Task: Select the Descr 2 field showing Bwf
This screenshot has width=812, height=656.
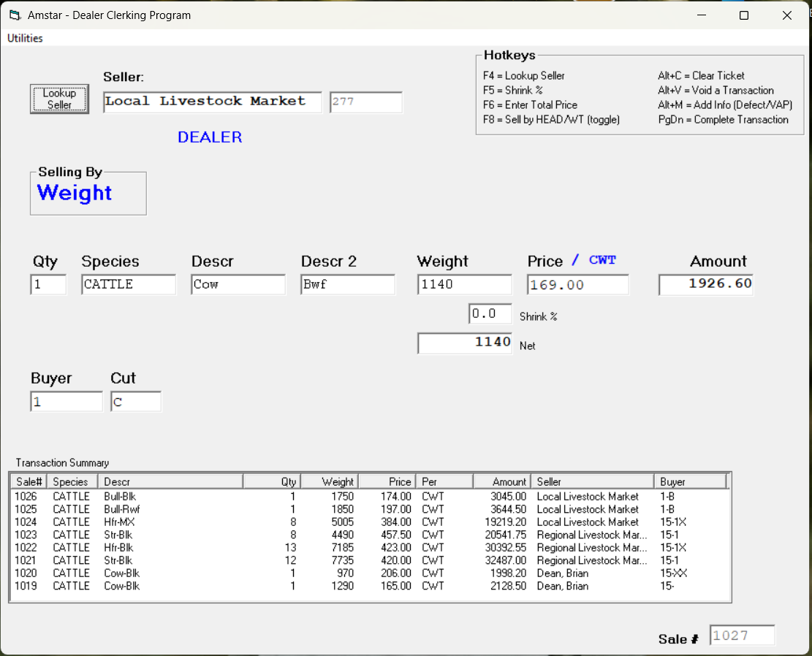Action: 347,284
